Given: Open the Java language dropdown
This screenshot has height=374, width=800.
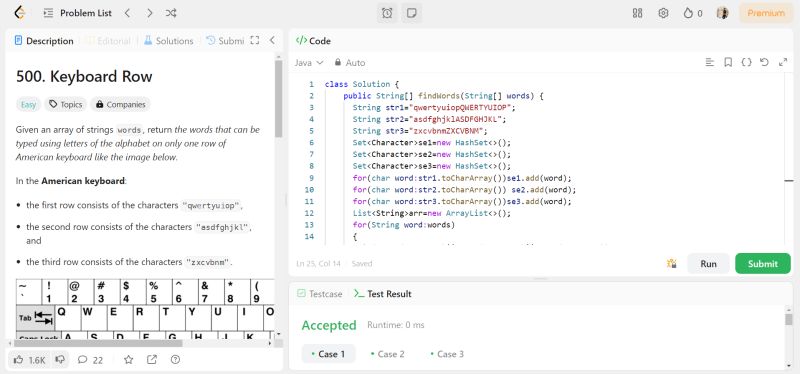Looking at the screenshot, I should click(309, 63).
